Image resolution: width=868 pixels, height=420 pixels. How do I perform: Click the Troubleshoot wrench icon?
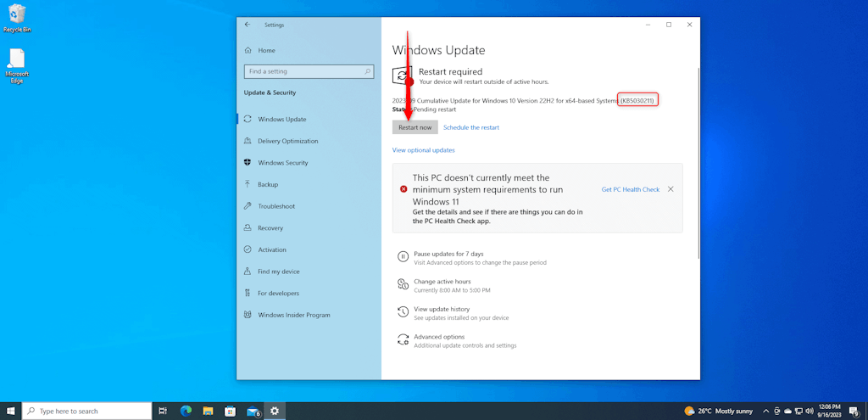pyautogui.click(x=248, y=206)
